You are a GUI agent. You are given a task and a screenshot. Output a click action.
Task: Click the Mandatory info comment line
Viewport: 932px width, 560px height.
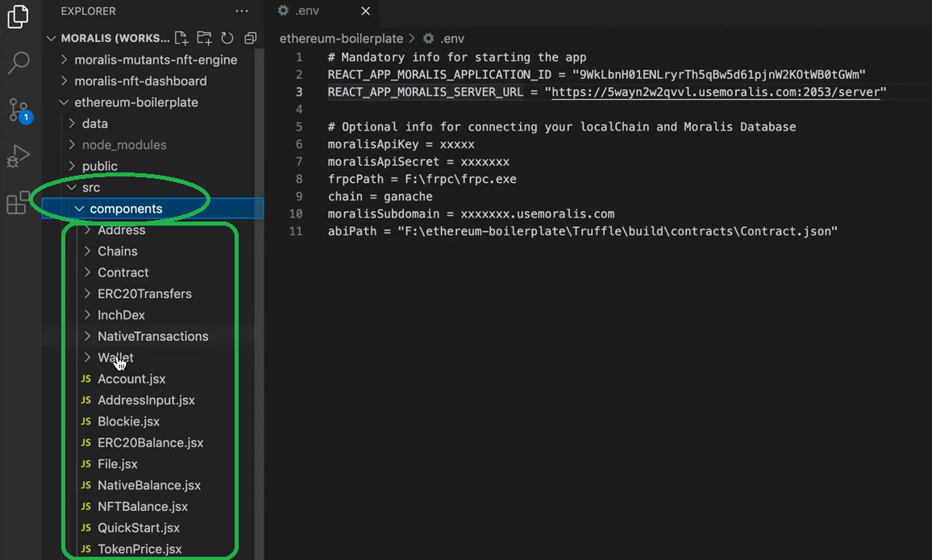tap(457, 57)
